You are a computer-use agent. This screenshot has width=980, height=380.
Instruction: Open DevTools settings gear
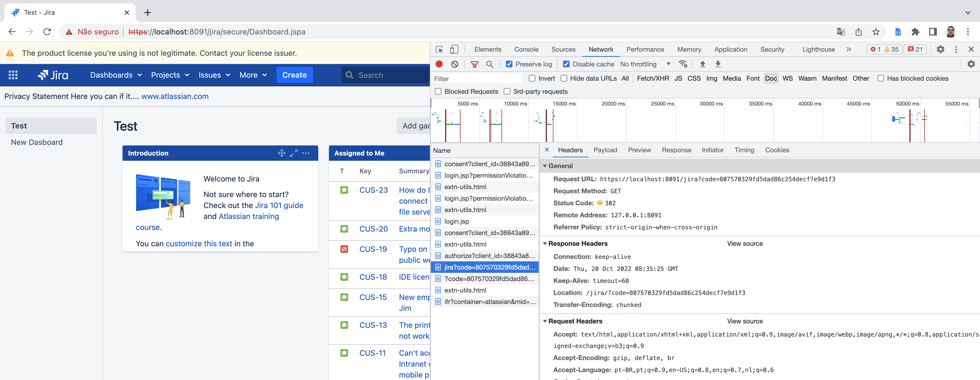[x=940, y=49]
